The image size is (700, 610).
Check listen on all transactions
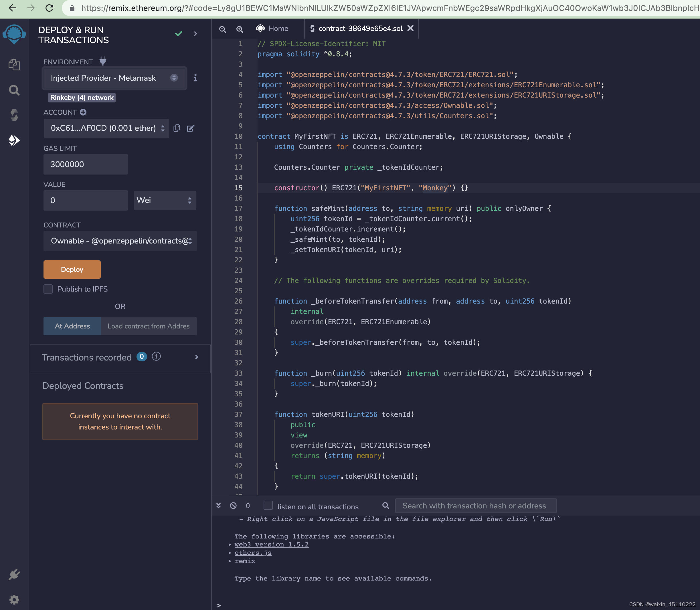(268, 506)
